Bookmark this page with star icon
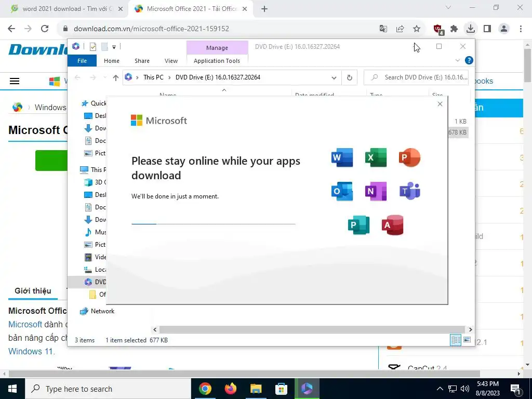532x399 pixels. point(417,29)
